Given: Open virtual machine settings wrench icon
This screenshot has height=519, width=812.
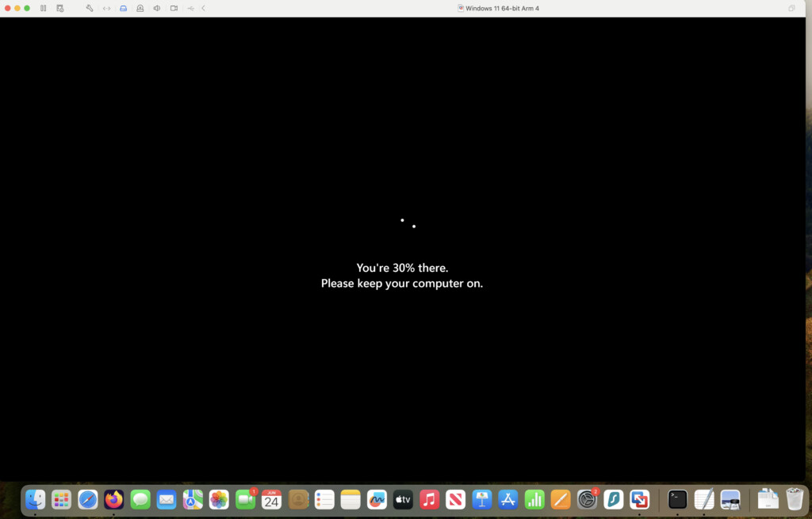Looking at the screenshot, I should [x=90, y=8].
